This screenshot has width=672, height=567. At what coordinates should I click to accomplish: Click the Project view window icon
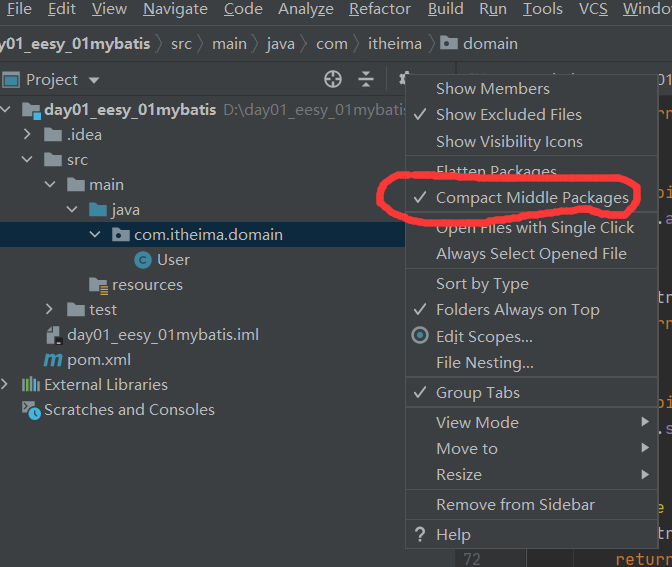pyautogui.click(x=11, y=80)
